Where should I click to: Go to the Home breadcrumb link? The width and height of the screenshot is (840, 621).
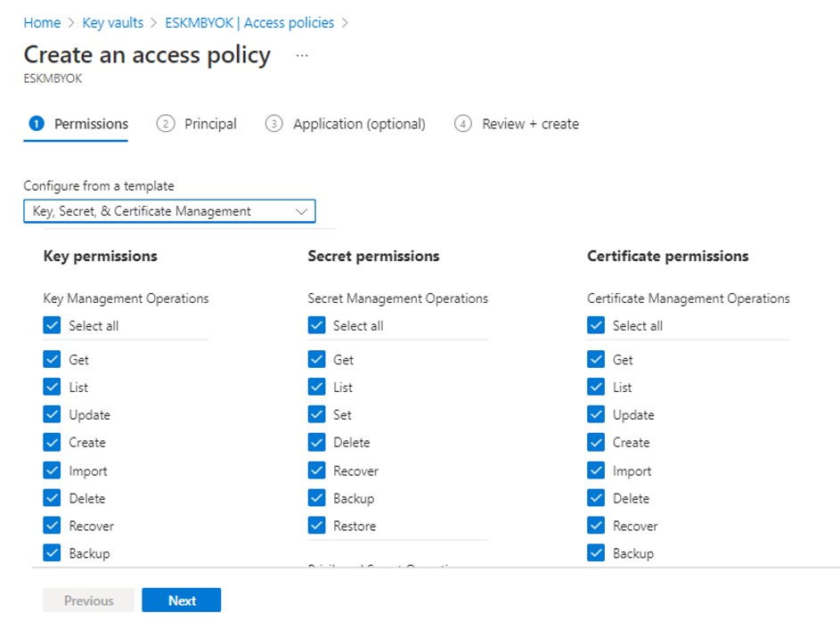(42, 23)
